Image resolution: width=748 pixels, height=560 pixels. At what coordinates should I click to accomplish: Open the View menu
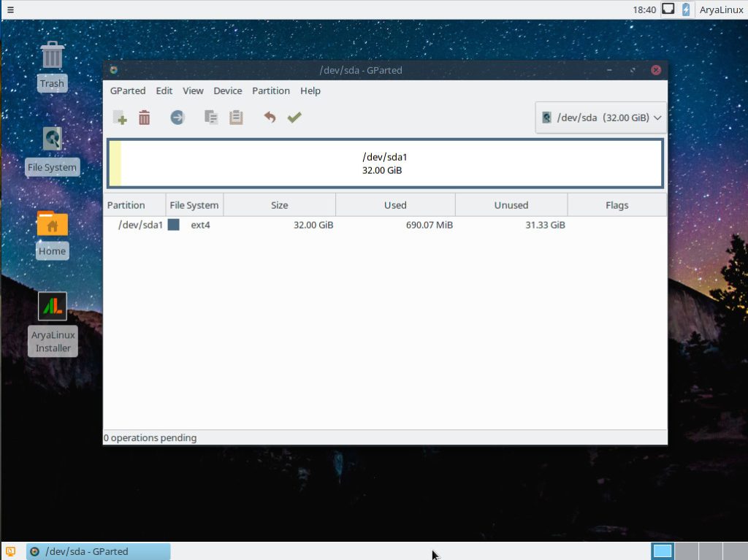coord(193,91)
